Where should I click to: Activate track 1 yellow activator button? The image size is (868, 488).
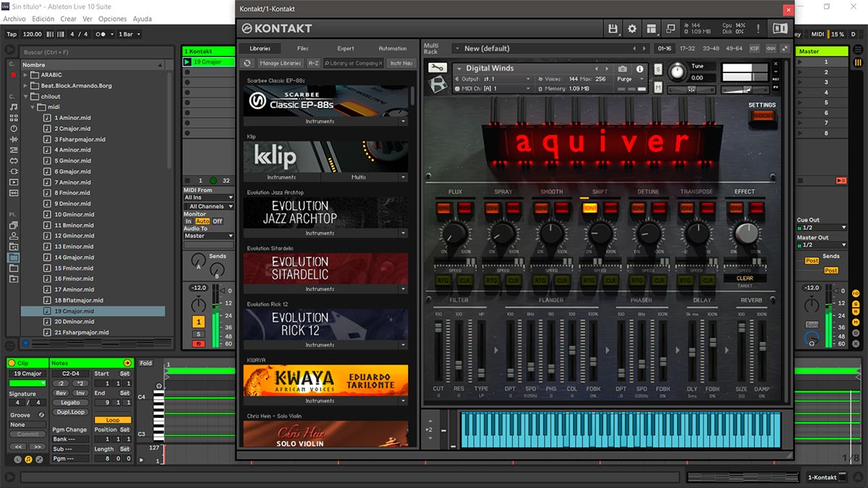tap(198, 322)
